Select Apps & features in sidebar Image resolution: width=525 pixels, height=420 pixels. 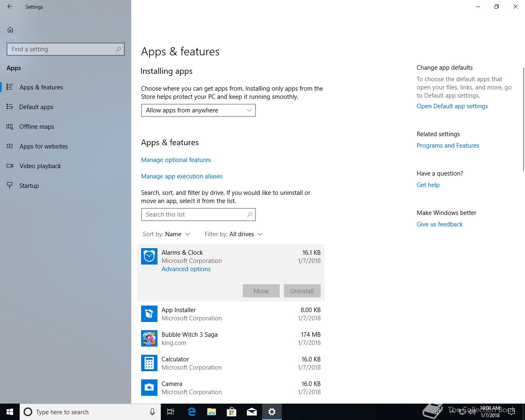click(x=66, y=87)
